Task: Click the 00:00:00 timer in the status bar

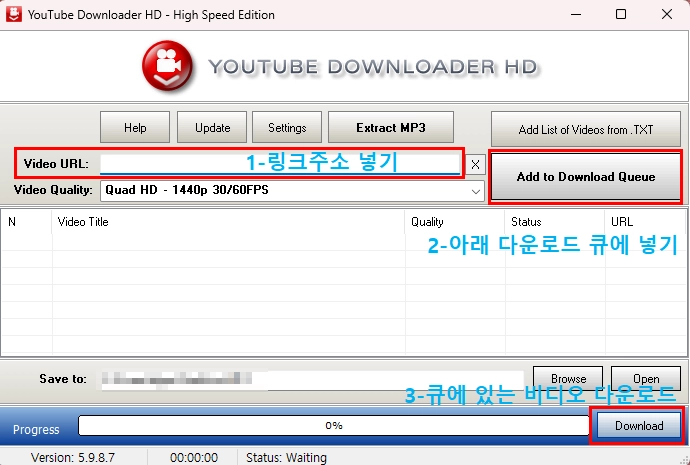Action: click(x=194, y=458)
